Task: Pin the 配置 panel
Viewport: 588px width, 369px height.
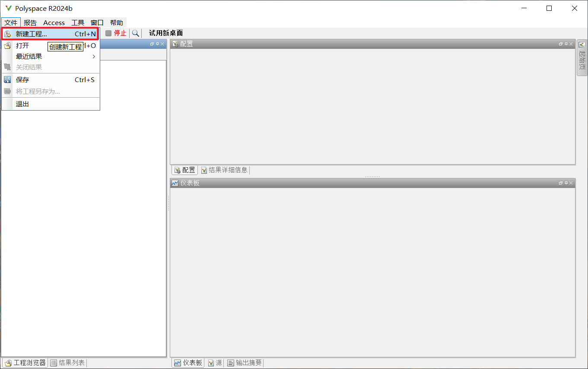Action: [566, 44]
